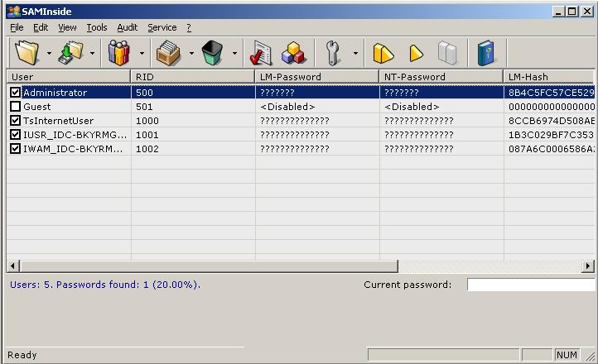Select the IUSR_IDC-BKYRMG... user name
Image resolution: width=598 pixels, height=364 pixels.
[x=75, y=135]
